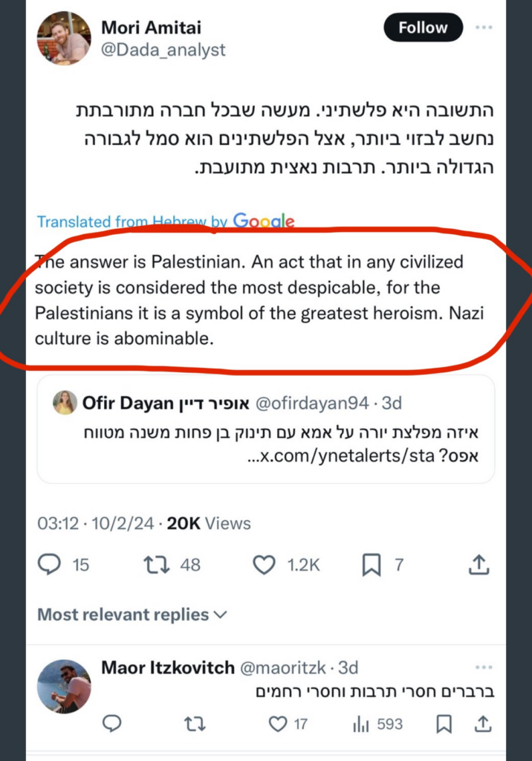Open the more options menu on Mori Amitai's tweet
The image size is (532, 761).
point(484,27)
